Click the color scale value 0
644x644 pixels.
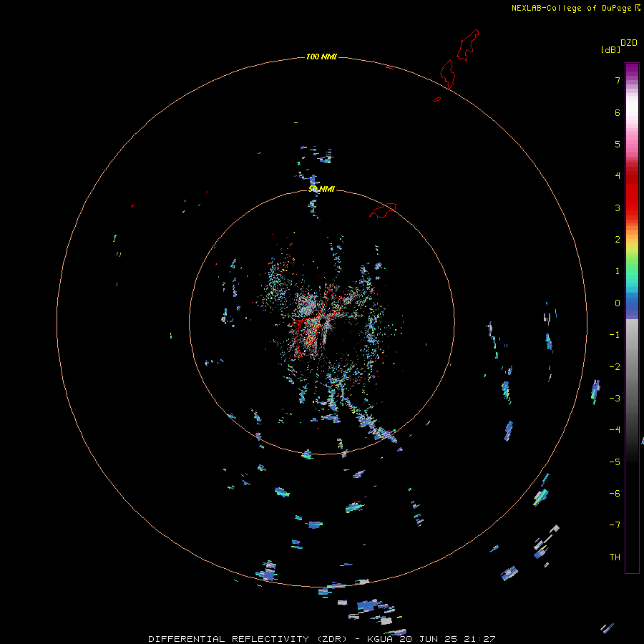coord(618,303)
